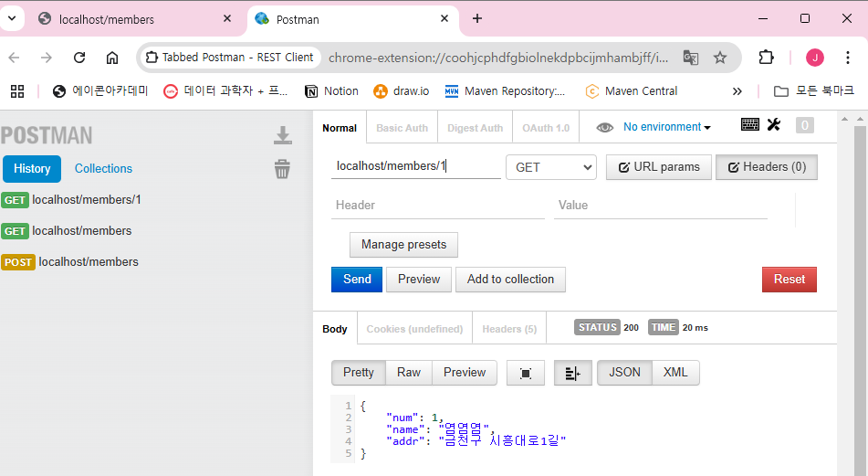The image size is (868, 476).
Task: Select the History tab
Action: tap(32, 168)
